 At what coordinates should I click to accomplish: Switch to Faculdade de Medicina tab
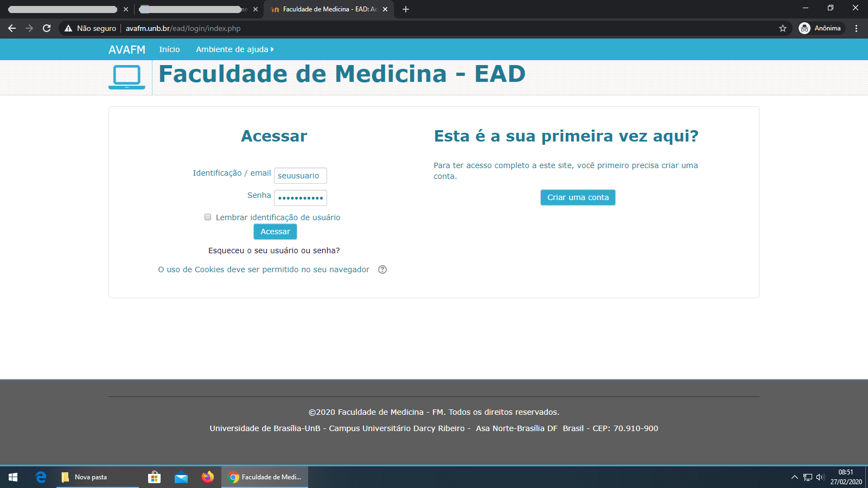[325, 9]
